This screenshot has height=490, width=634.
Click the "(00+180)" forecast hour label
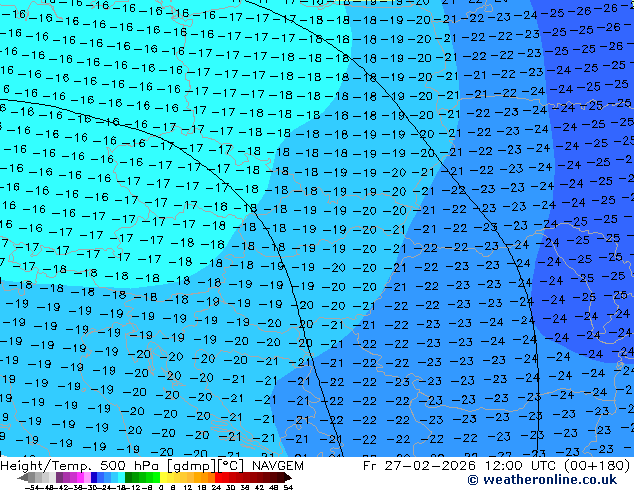click(597, 466)
